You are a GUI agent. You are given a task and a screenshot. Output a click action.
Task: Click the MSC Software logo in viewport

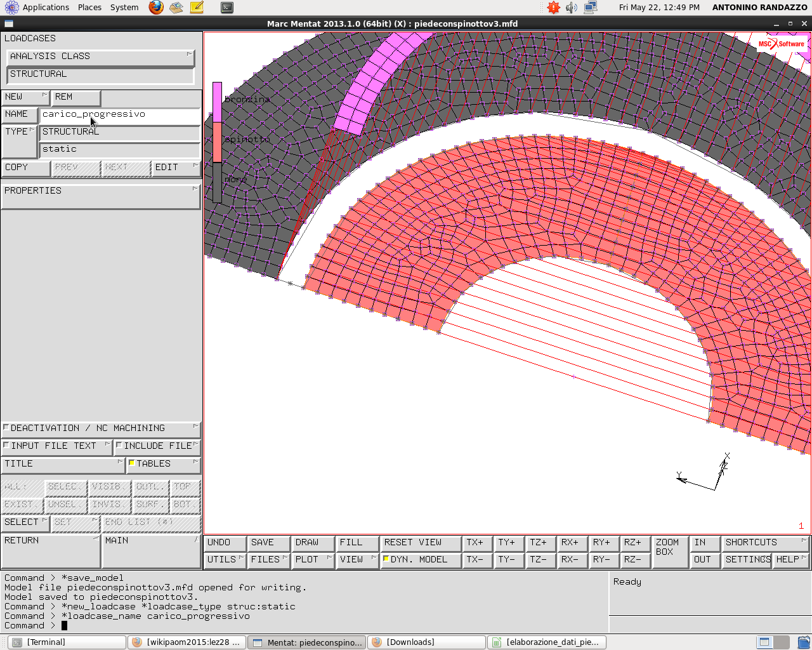[x=782, y=44]
